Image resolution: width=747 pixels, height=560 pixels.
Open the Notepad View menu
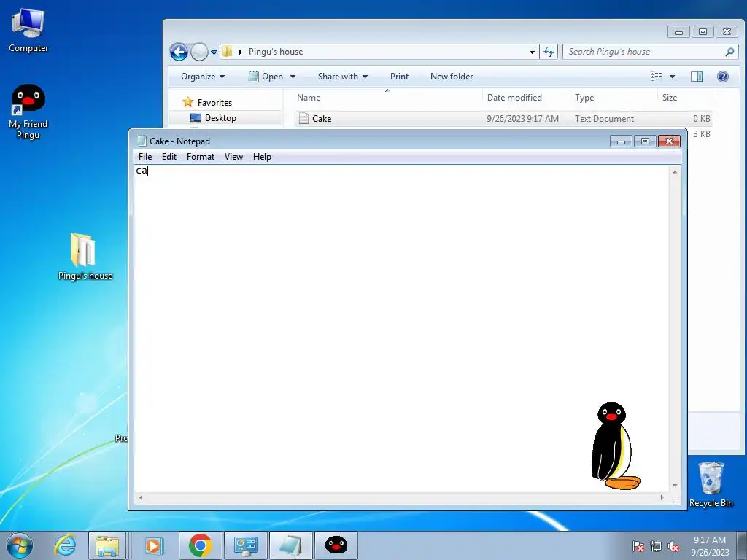pyautogui.click(x=233, y=157)
